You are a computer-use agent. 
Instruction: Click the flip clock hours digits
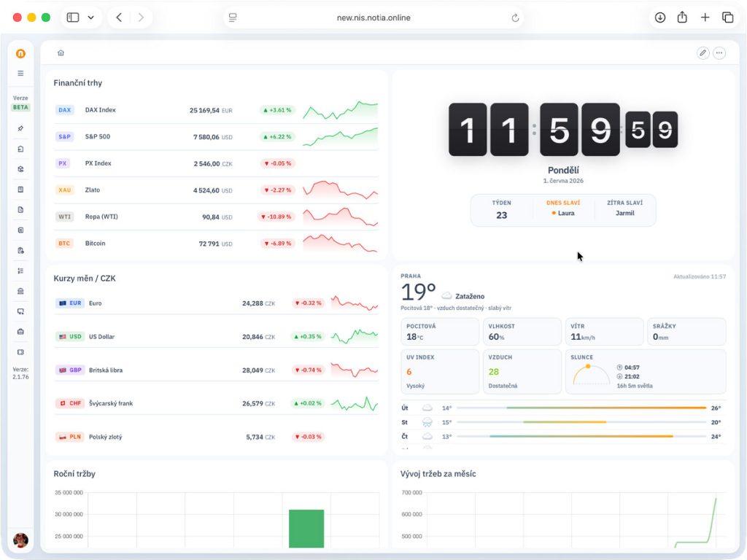(488, 130)
